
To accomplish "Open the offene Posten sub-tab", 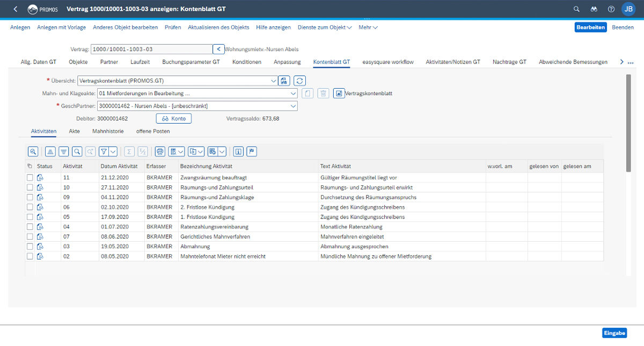I will point(153,131).
